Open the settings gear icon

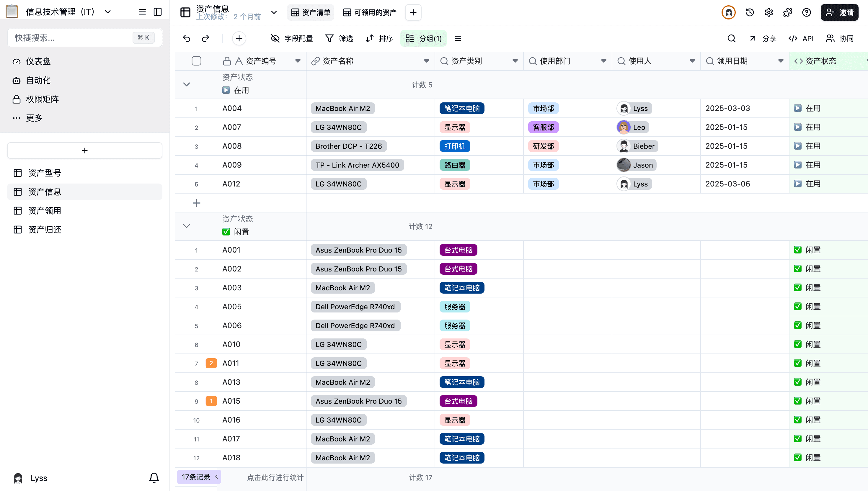tap(769, 12)
